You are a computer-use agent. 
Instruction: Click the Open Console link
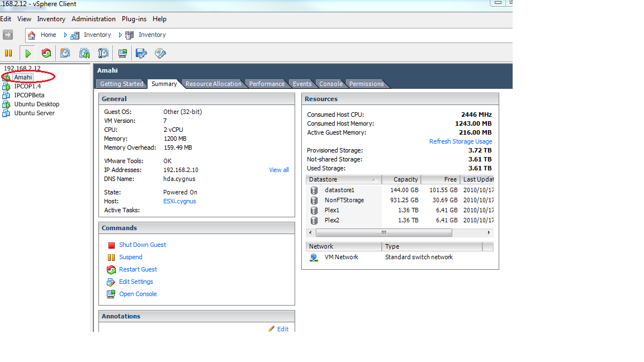pos(138,294)
